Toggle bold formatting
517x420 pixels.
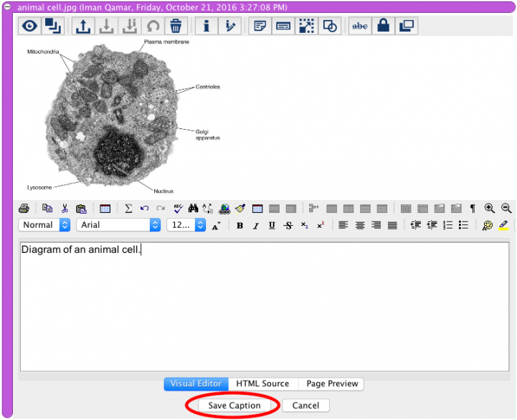pyautogui.click(x=239, y=226)
